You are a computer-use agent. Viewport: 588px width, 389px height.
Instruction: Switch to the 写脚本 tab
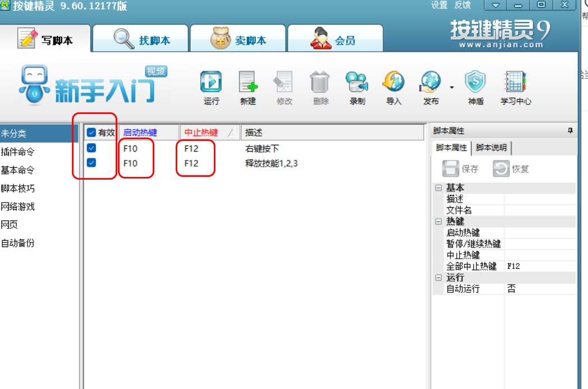tap(45, 39)
